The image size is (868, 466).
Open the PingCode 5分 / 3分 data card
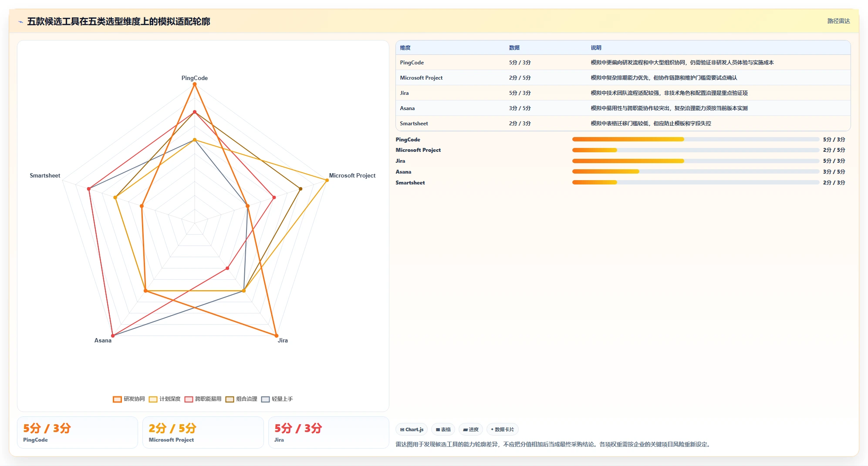[78, 432]
